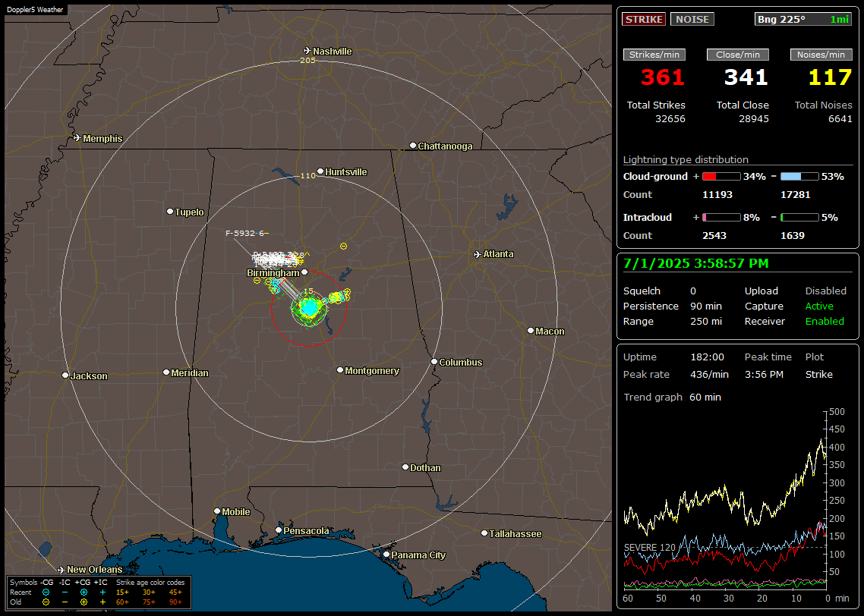
Task: Click the Plot value Strike
Action: pos(818,375)
